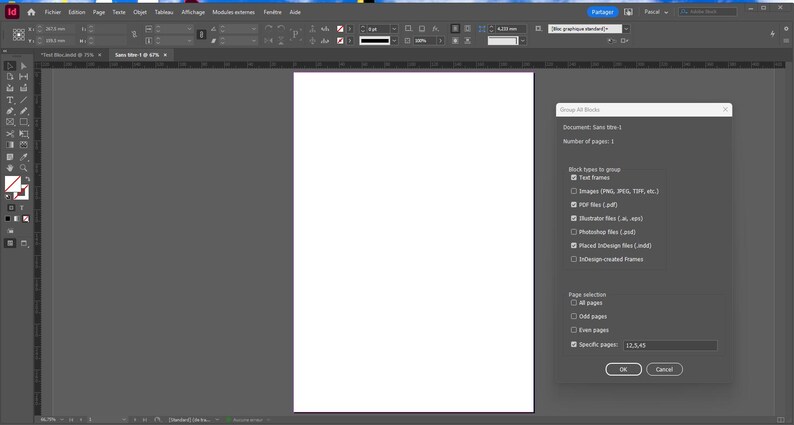Screen dimensions: 794x425
Task: Click the effects fx icon
Action: (435, 29)
